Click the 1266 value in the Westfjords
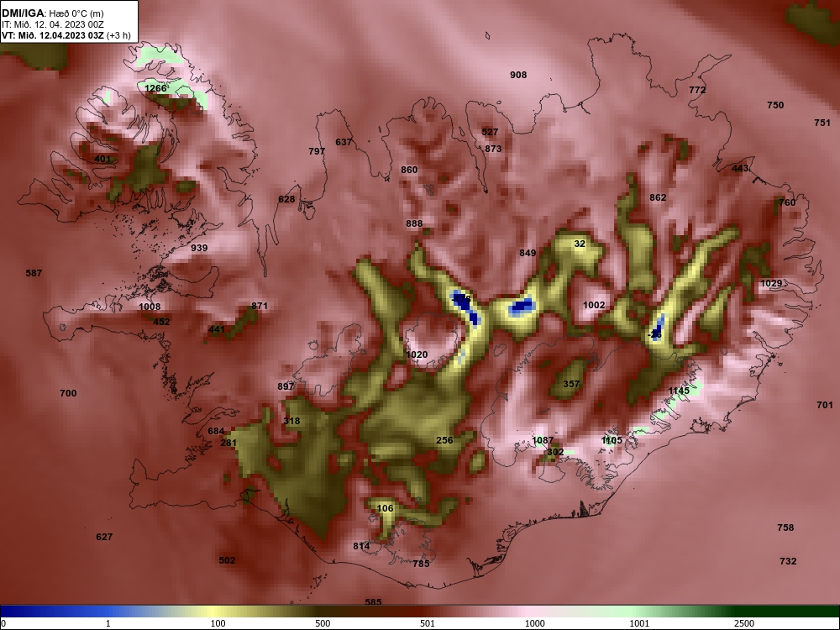Screen dimensions: 840x630 155,88
